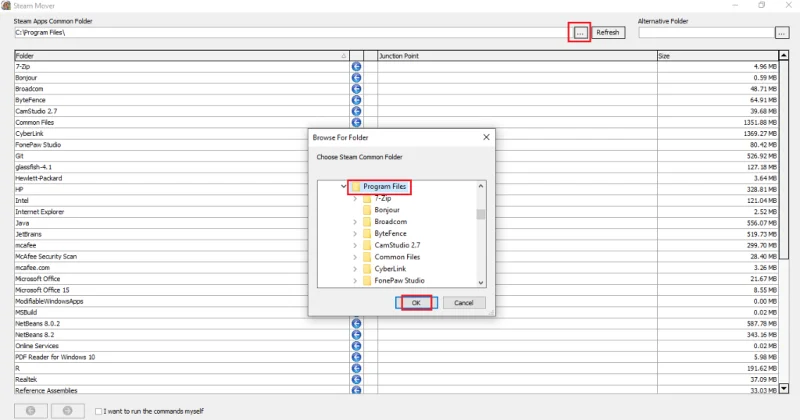800x420 pixels.
Task: Click the blue arrow icon in 7-Zip row
Action: pyautogui.click(x=356, y=66)
